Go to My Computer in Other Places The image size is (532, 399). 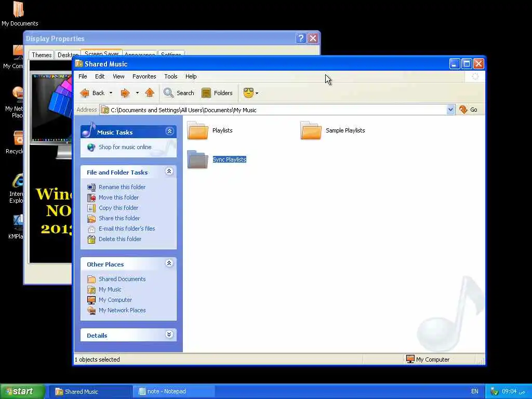coord(115,300)
